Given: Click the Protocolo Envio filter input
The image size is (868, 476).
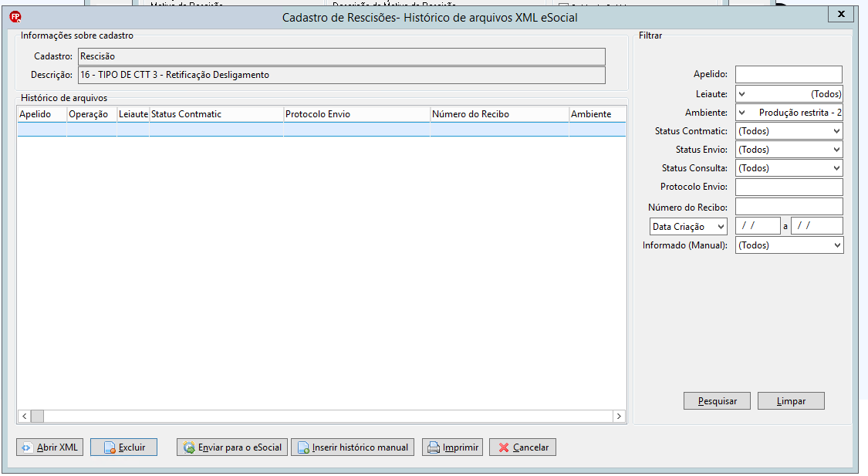Looking at the screenshot, I should point(789,187).
